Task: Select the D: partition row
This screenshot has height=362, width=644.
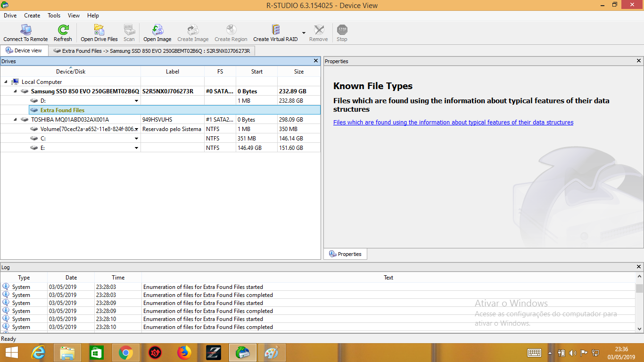Action: point(160,100)
